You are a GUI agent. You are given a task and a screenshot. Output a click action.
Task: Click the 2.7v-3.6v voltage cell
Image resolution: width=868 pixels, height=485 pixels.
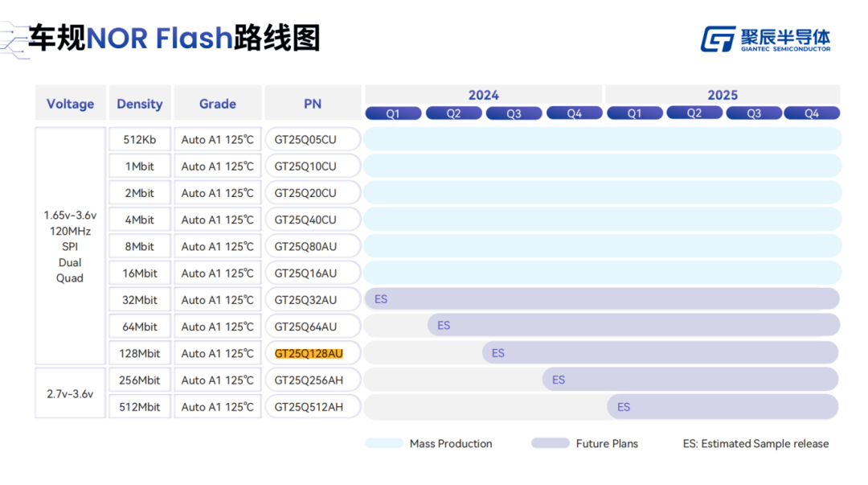pos(70,394)
